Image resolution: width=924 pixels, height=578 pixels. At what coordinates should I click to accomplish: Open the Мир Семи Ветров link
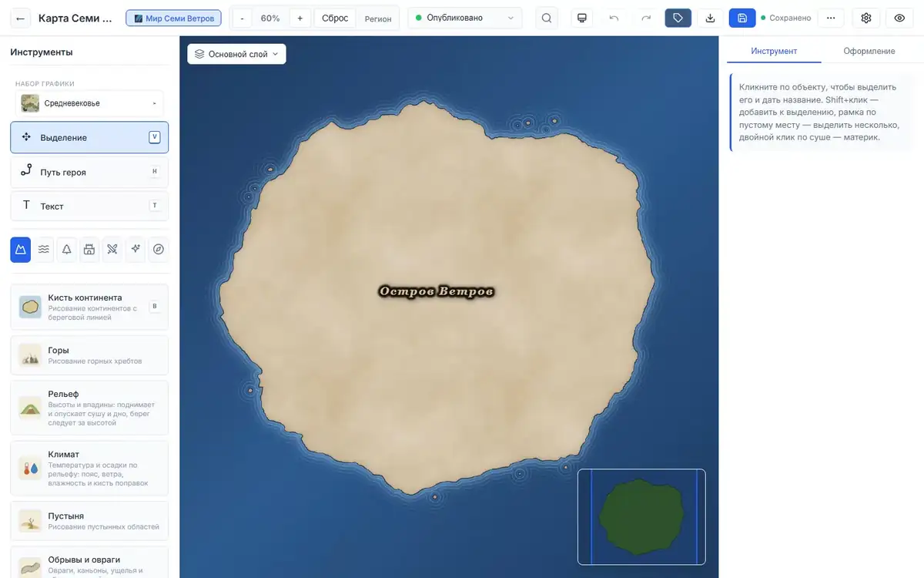174,18
